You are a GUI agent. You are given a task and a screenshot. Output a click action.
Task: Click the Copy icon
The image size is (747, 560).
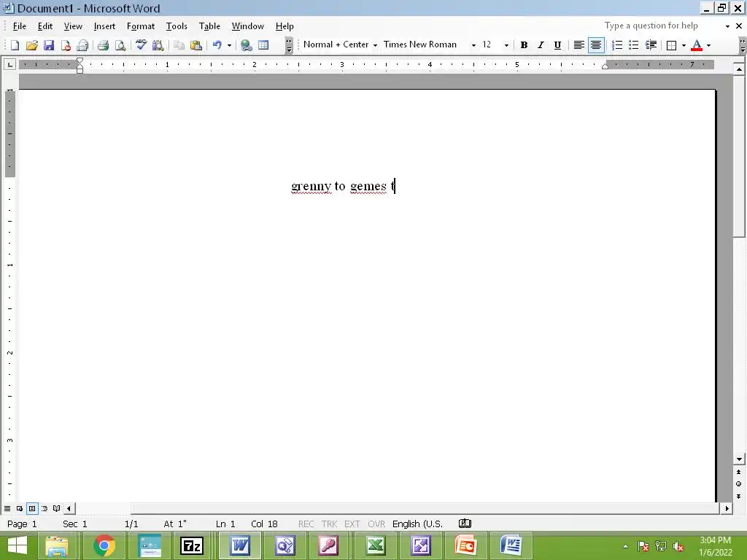[x=179, y=45]
